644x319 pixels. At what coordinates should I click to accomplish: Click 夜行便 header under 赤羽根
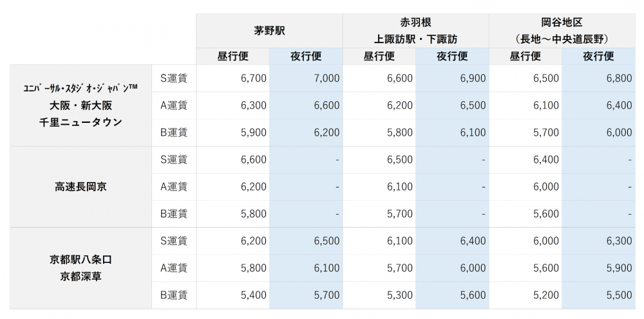click(x=452, y=57)
